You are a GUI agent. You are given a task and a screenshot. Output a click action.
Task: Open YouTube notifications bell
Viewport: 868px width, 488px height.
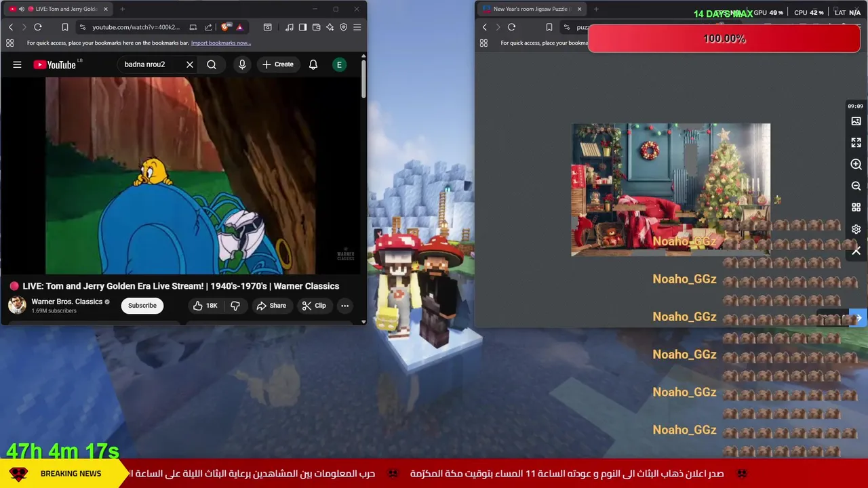click(x=313, y=64)
